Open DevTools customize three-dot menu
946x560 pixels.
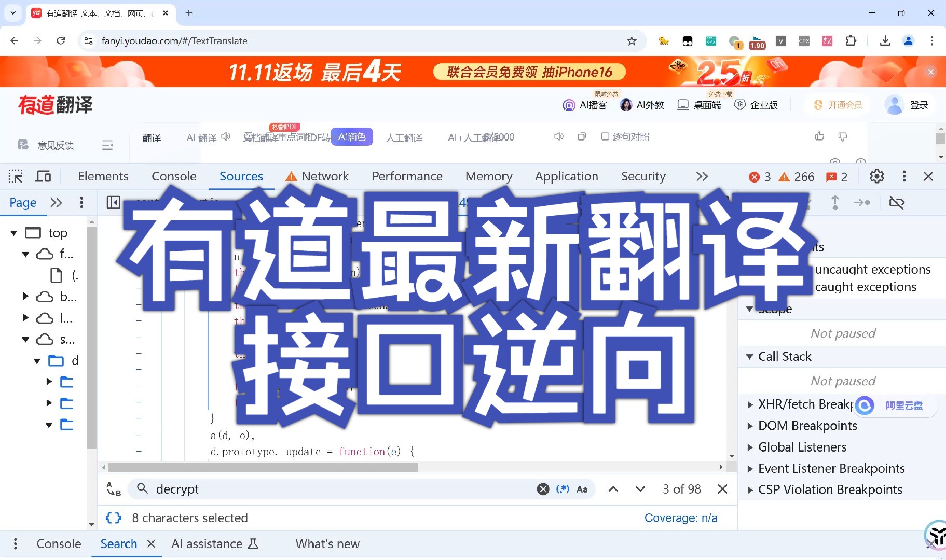click(x=904, y=176)
